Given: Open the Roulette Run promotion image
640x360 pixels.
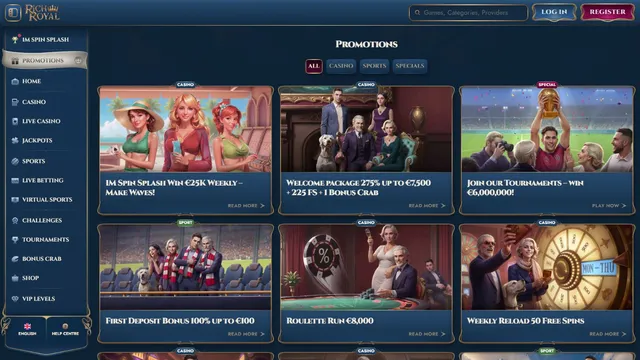Looking at the screenshot, I should [x=366, y=267].
